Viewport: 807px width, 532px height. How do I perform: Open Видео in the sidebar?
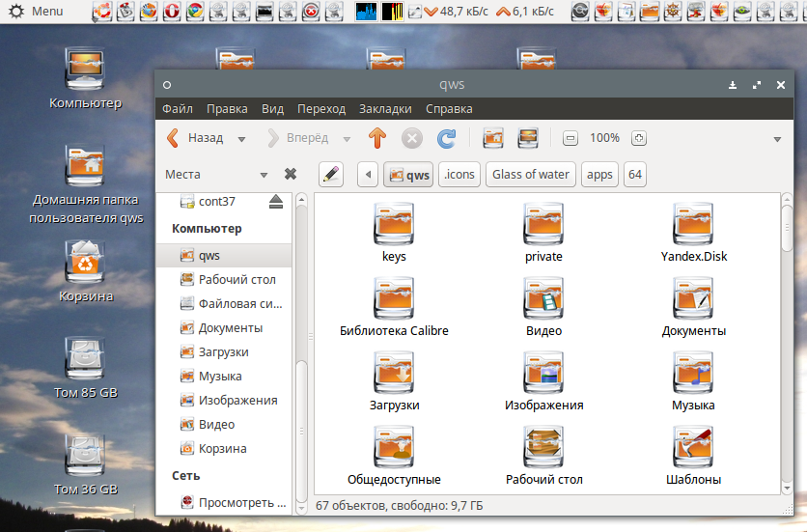[x=224, y=425]
